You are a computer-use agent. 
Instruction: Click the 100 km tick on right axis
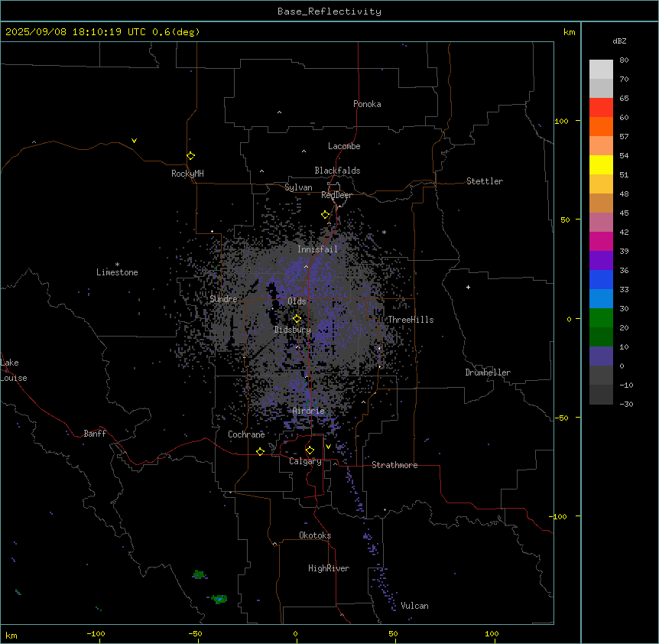click(x=561, y=121)
